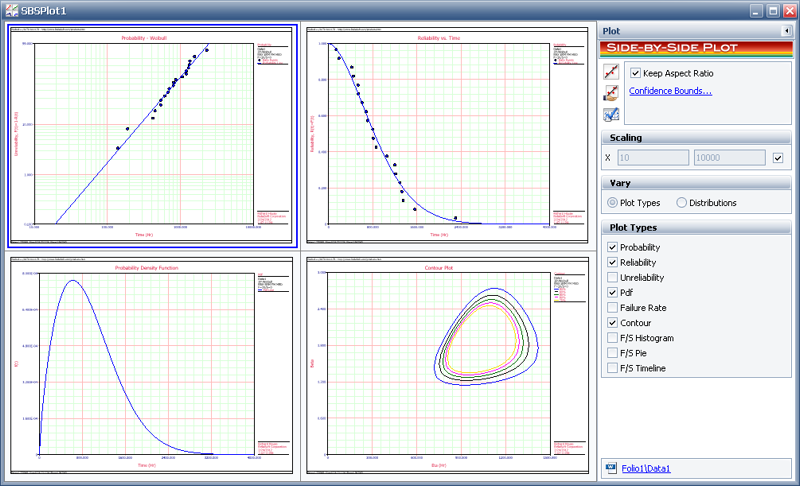800x486 pixels.
Task: Click the Redraw Plot icon with red dots
Action: [x=611, y=72]
